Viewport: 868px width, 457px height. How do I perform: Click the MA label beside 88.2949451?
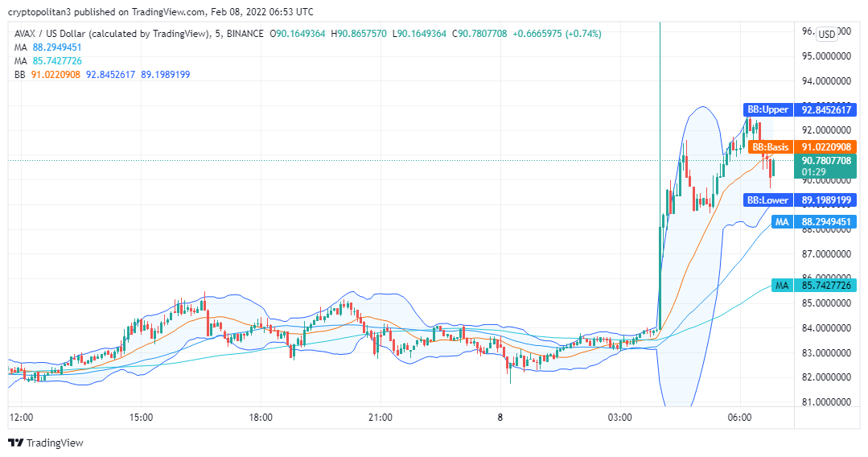780,222
